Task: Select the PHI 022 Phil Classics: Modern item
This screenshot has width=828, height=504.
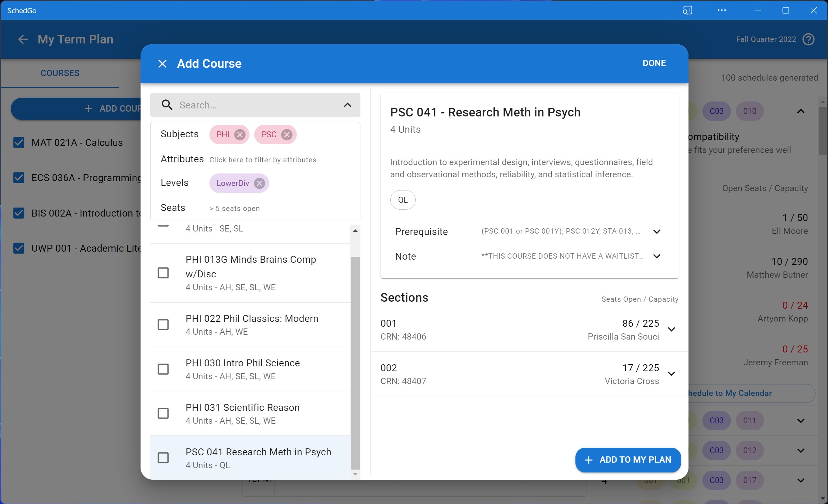Action: click(252, 324)
